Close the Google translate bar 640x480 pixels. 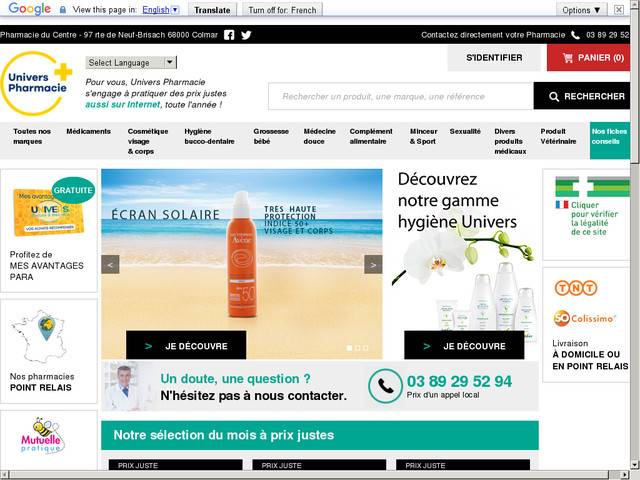pos(619,9)
